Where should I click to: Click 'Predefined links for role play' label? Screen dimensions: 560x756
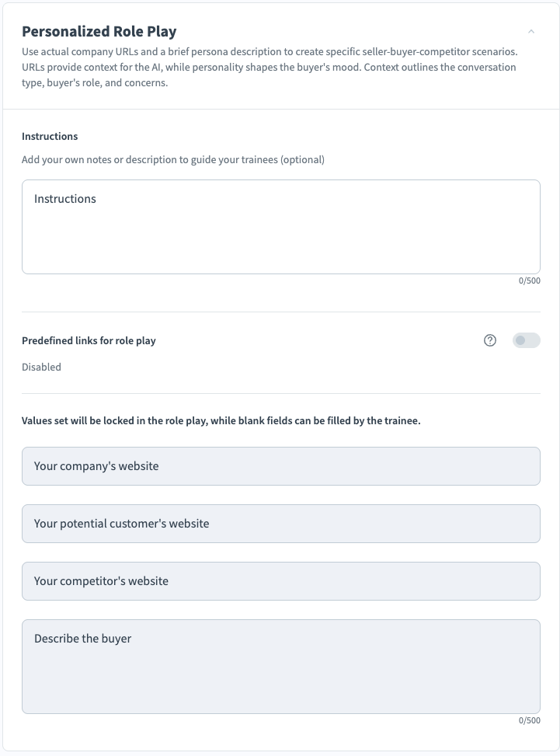coord(89,340)
